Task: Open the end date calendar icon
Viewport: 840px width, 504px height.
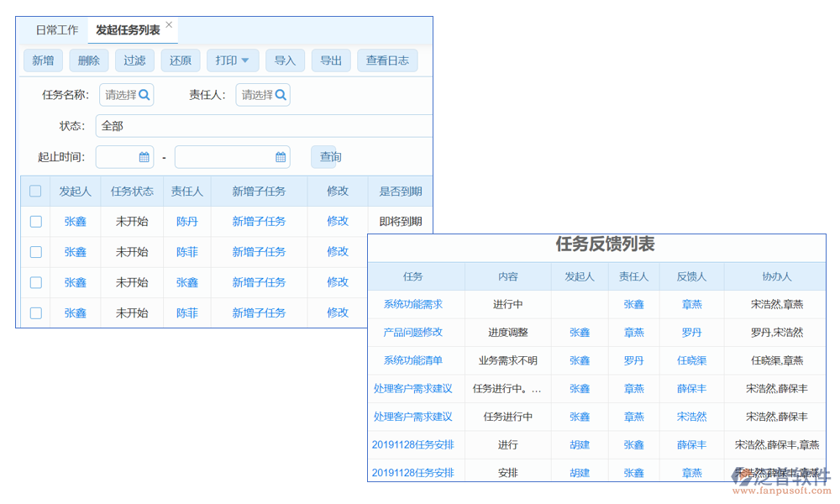Action: click(281, 157)
